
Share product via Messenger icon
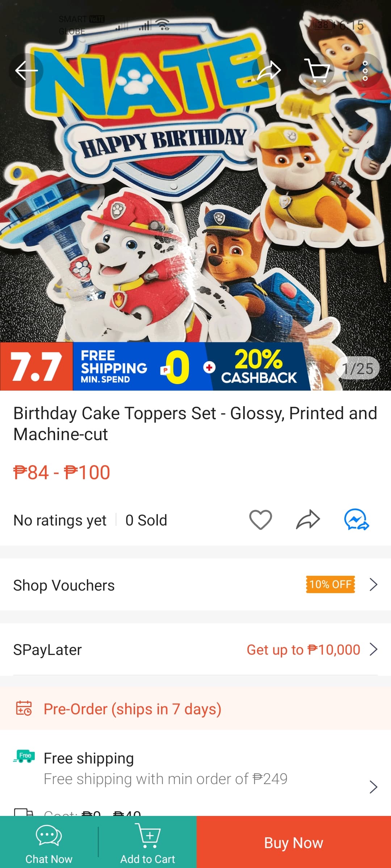[356, 520]
